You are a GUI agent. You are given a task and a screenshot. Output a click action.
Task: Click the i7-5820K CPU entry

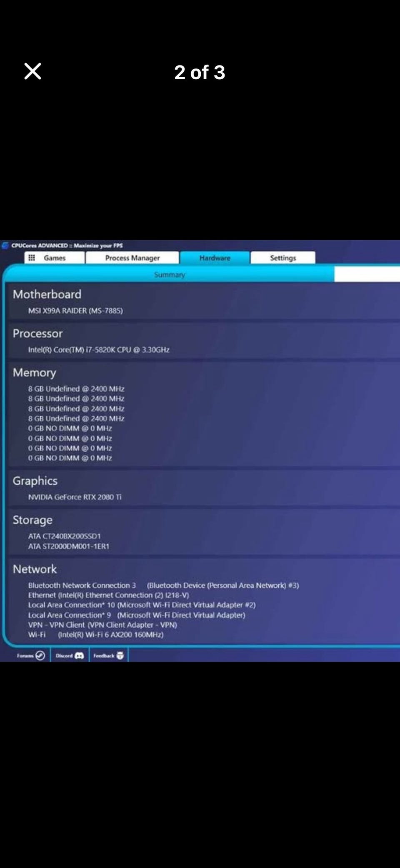click(99, 350)
